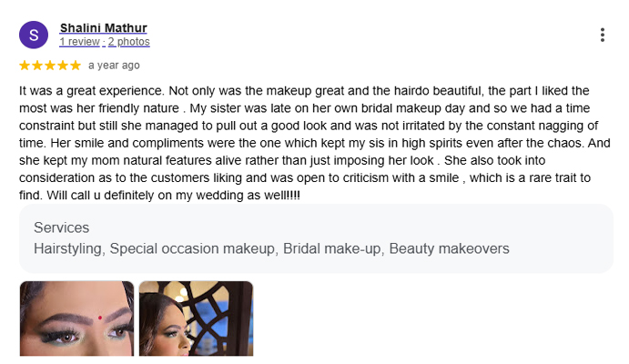Click the "2 photos" link

tap(129, 42)
